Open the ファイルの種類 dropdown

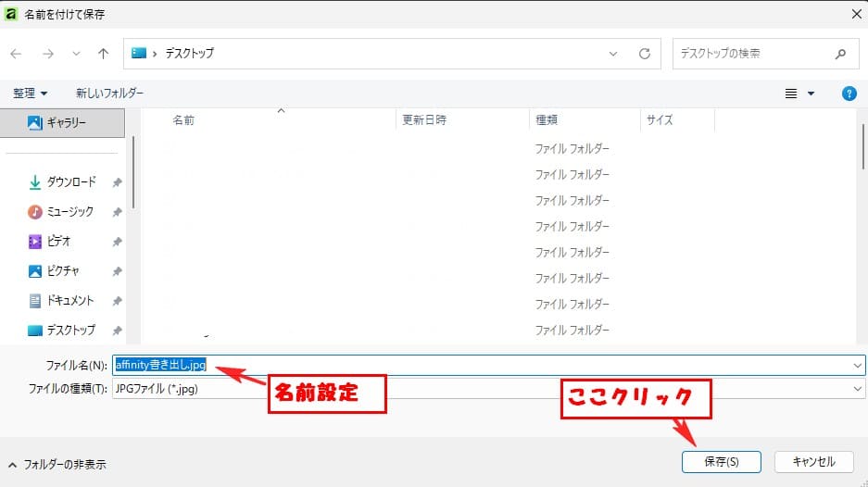(857, 389)
